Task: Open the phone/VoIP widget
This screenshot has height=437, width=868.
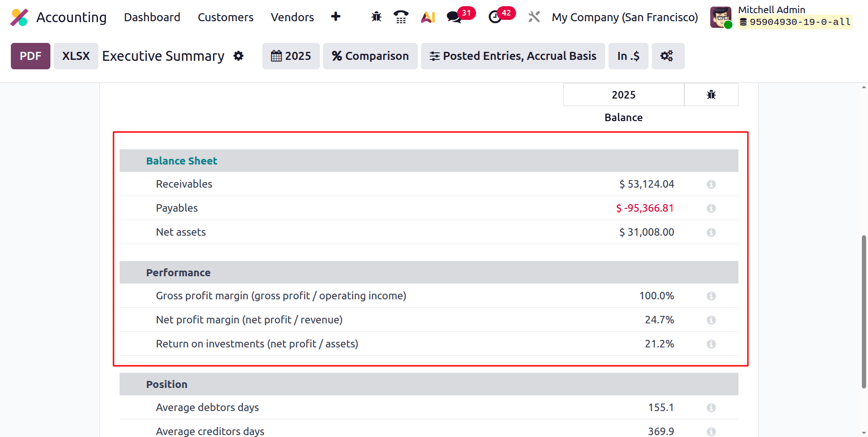Action: click(401, 17)
